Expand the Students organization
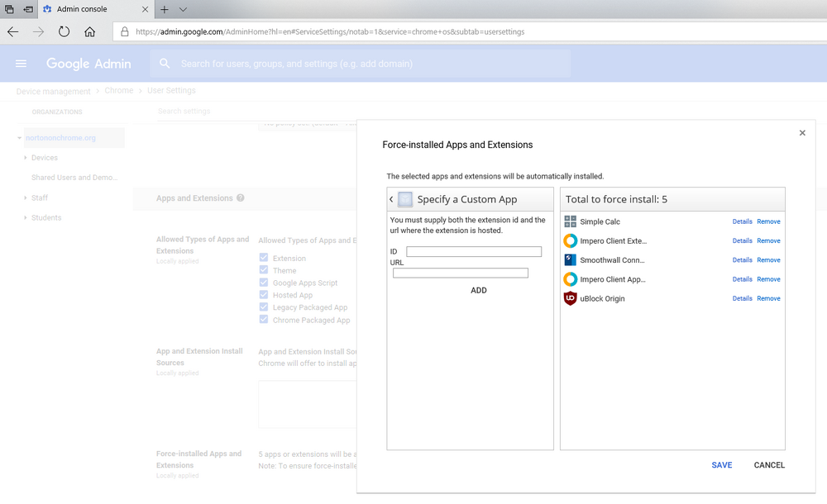This screenshot has width=827, height=504. click(26, 218)
